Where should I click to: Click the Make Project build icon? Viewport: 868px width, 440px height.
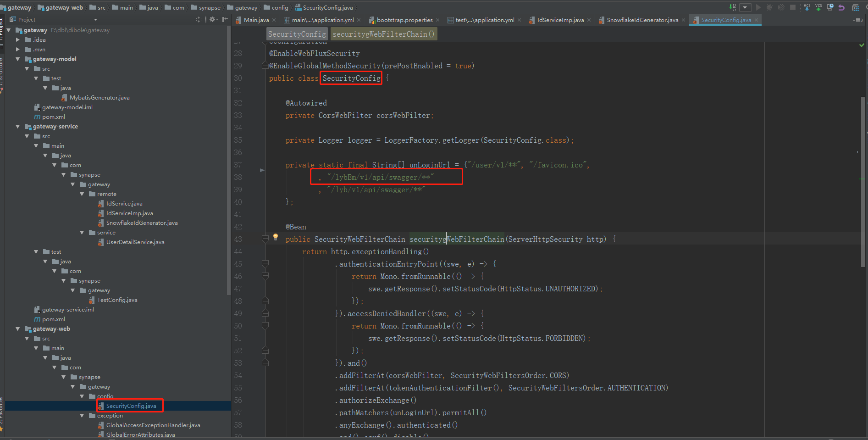point(733,7)
